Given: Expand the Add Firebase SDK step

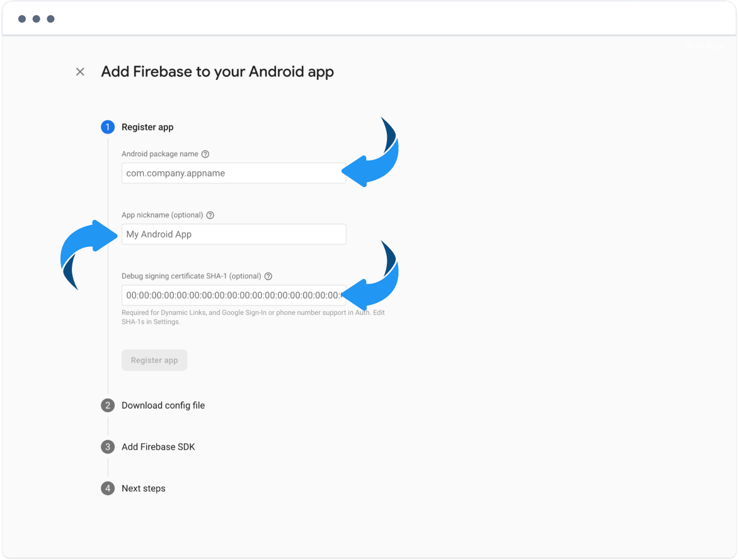Looking at the screenshot, I should coord(158,447).
